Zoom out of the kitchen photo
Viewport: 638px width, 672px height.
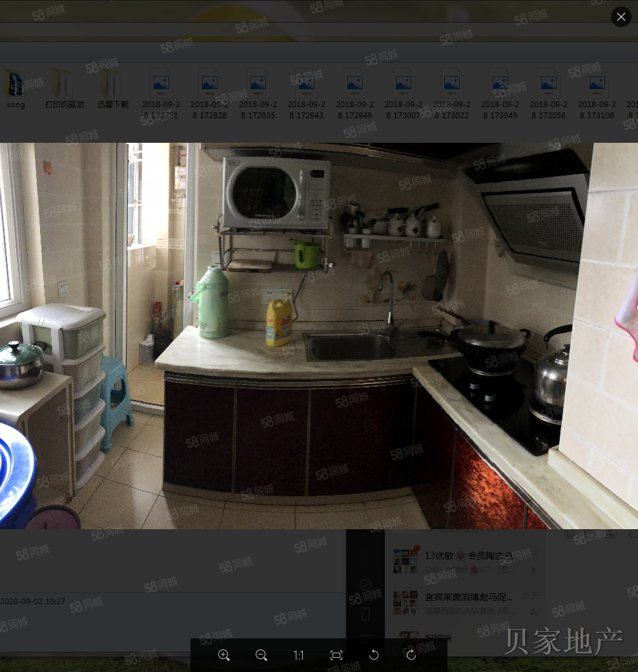coord(262,655)
